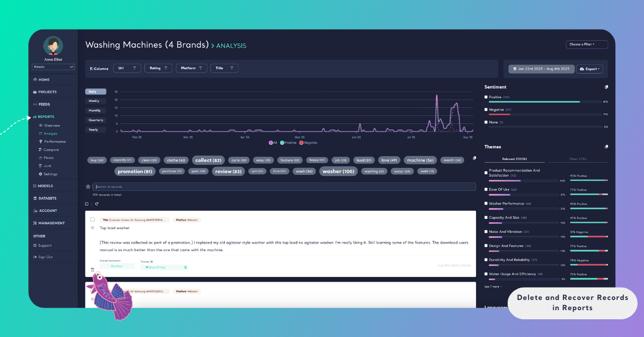Tick the Positive sentiment checkbox
644x337 pixels.
[x=486, y=97]
